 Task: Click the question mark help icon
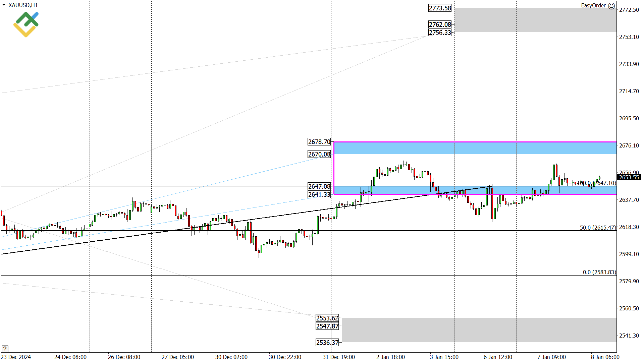5,349
